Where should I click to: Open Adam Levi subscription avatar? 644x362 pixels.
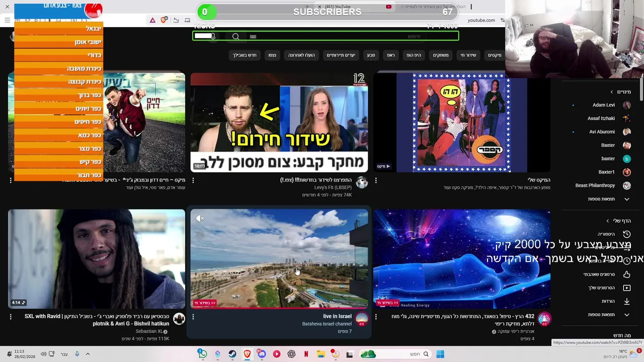pos(626,105)
